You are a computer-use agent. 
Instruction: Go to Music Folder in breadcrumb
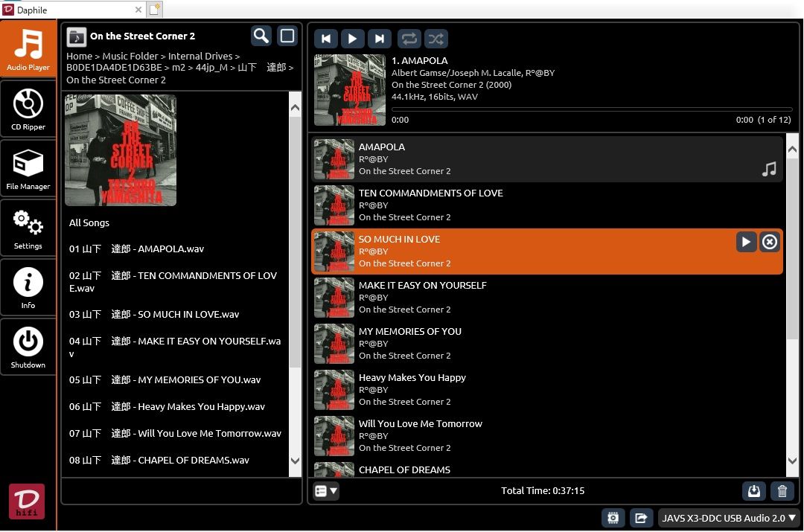130,57
